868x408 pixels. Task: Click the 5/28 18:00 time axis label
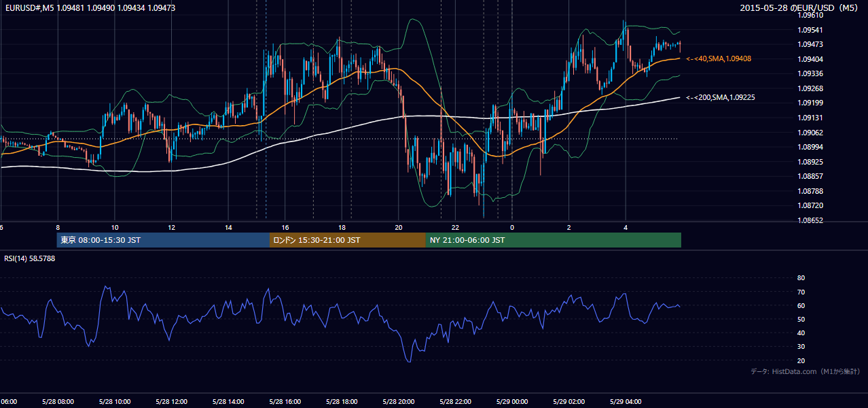342,402
